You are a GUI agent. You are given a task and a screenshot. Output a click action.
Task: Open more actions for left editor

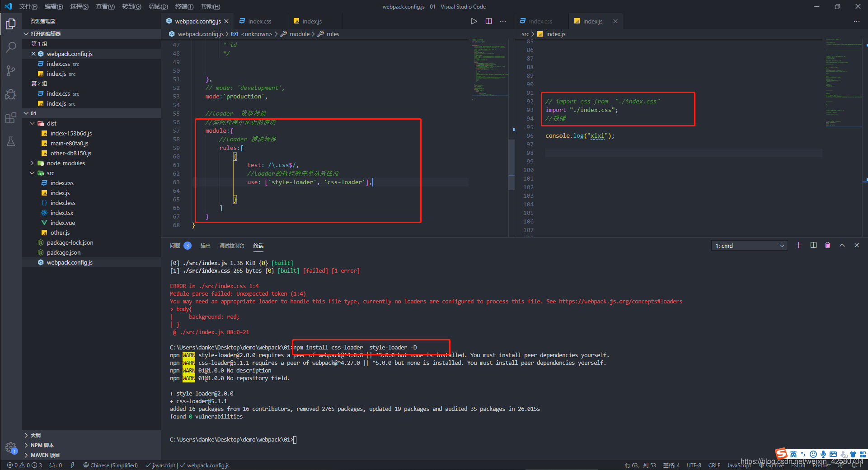503,21
